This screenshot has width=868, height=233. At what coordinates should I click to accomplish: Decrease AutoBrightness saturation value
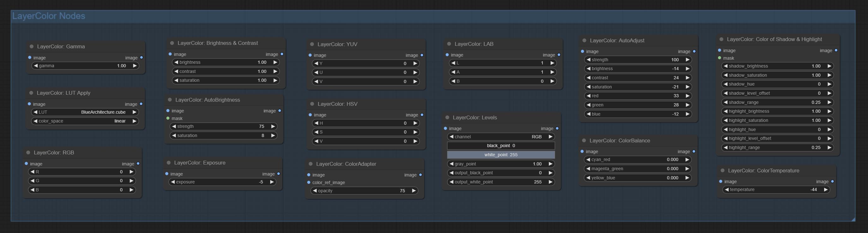pyautogui.click(x=174, y=135)
